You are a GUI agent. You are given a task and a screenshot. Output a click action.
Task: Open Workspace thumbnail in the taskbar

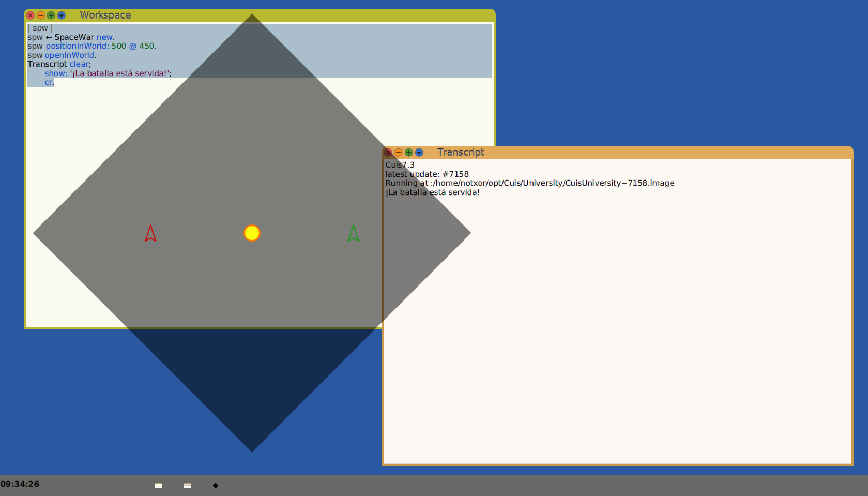pyautogui.click(x=158, y=485)
